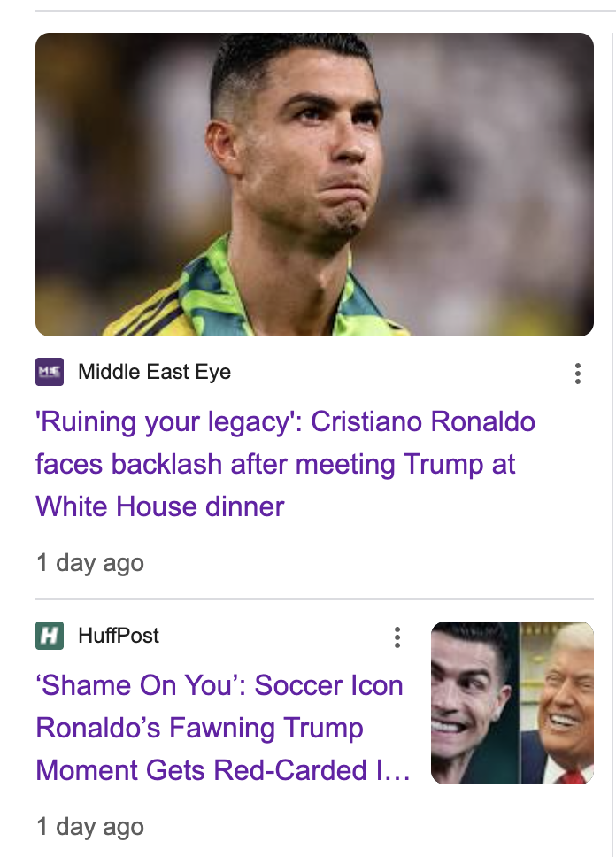The height and width of the screenshot is (857, 616).
Task: Click '1 day ago' under Middle East Eye story
Action: [x=89, y=563]
